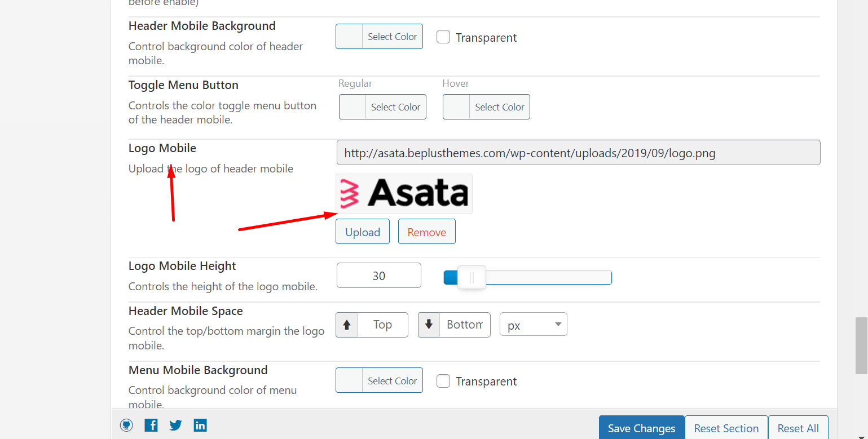Click the Asata logo preview thumbnail
This screenshot has width=868, height=439.
click(404, 194)
